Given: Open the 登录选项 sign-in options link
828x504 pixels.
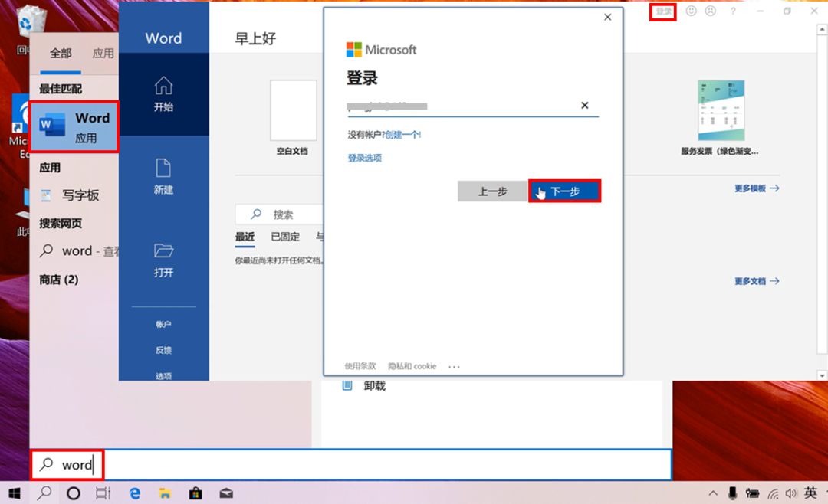Looking at the screenshot, I should coord(364,158).
